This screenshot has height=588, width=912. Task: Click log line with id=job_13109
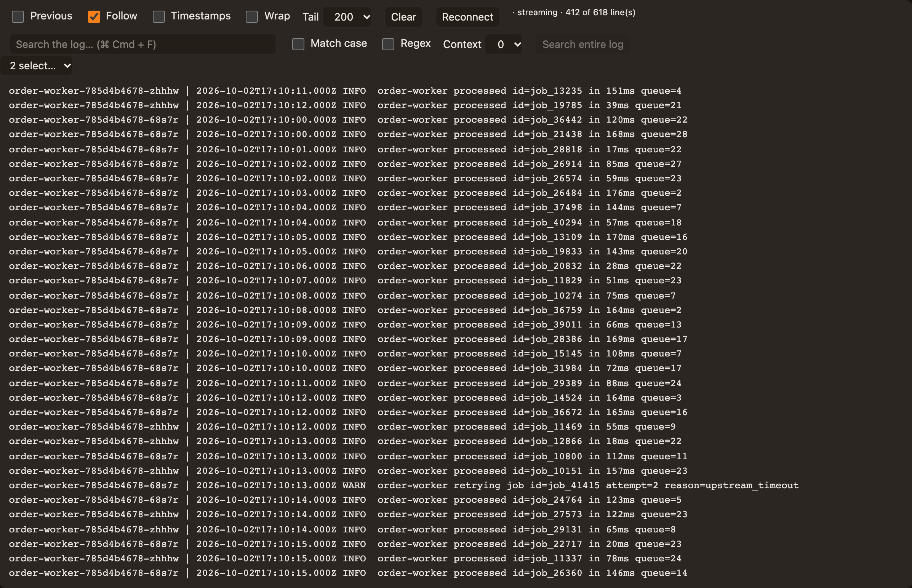[348, 237]
